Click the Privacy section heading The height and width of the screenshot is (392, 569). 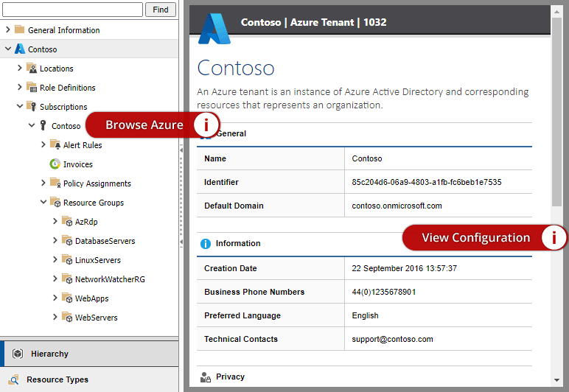[x=230, y=377]
